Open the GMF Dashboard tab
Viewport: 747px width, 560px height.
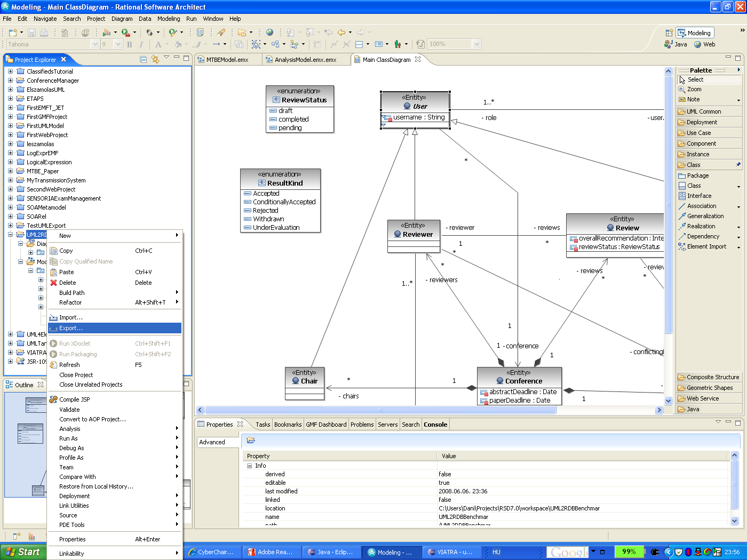326,425
